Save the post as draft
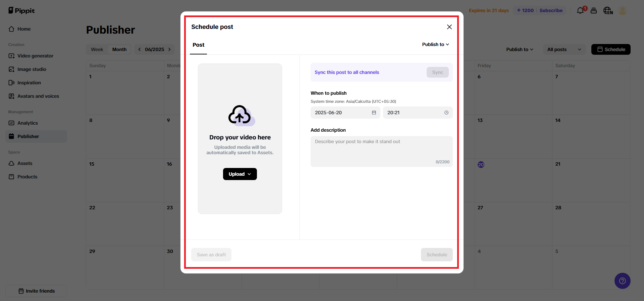Viewport: 644px width, 301px height. coord(211,254)
